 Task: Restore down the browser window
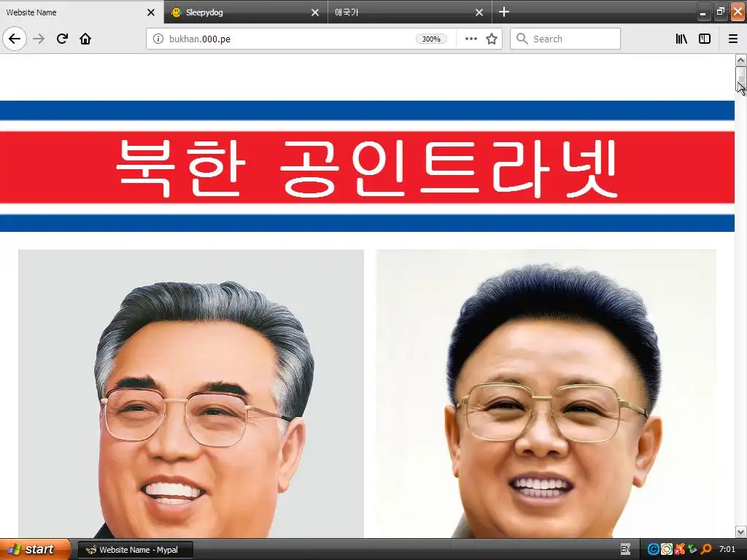tap(720, 12)
